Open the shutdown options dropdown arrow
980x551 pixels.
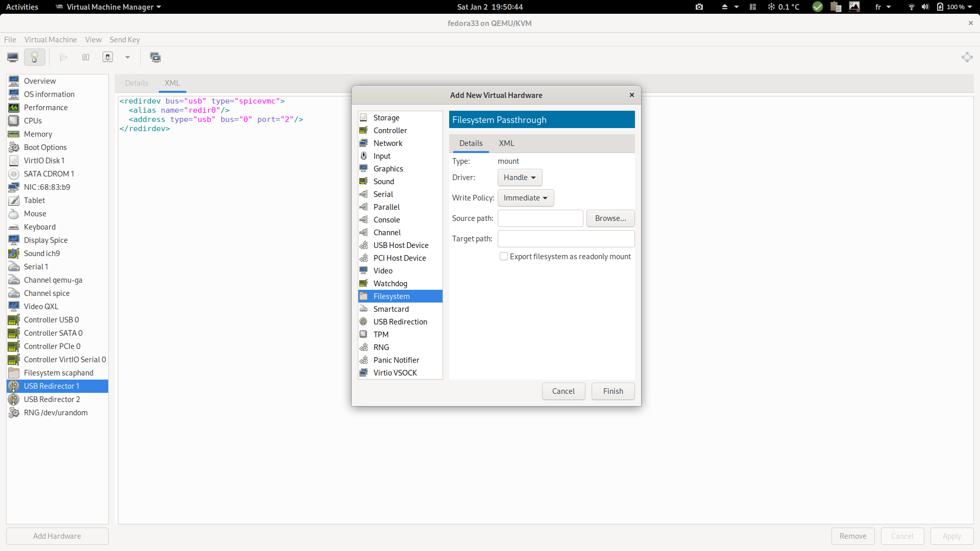point(128,57)
